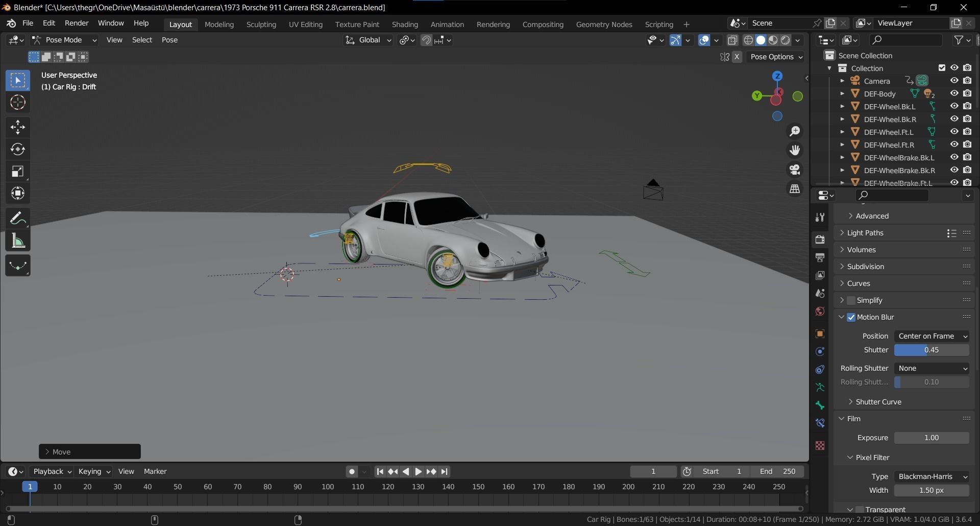Image resolution: width=980 pixels, height=526 pixels.
Task: Select the Annotate tool
Action: [x=18, y=219]
